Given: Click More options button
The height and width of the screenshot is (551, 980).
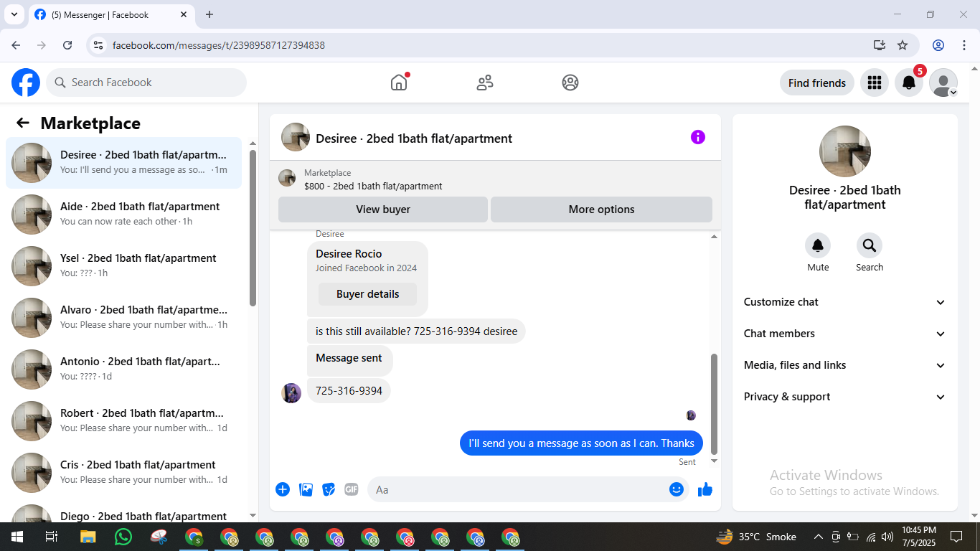Looking at the screenshot, I should point(601,209).
